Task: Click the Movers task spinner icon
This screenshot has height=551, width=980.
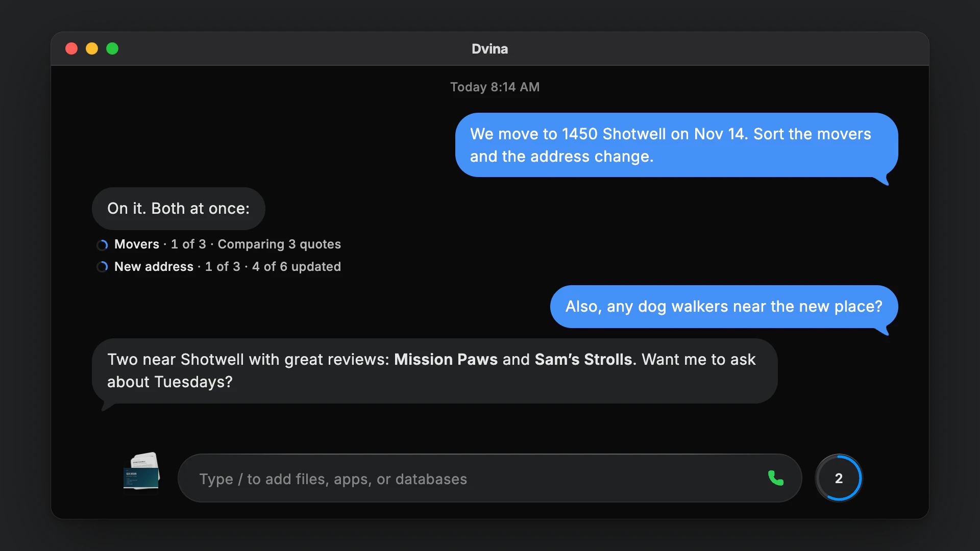Action: [102, 245]
